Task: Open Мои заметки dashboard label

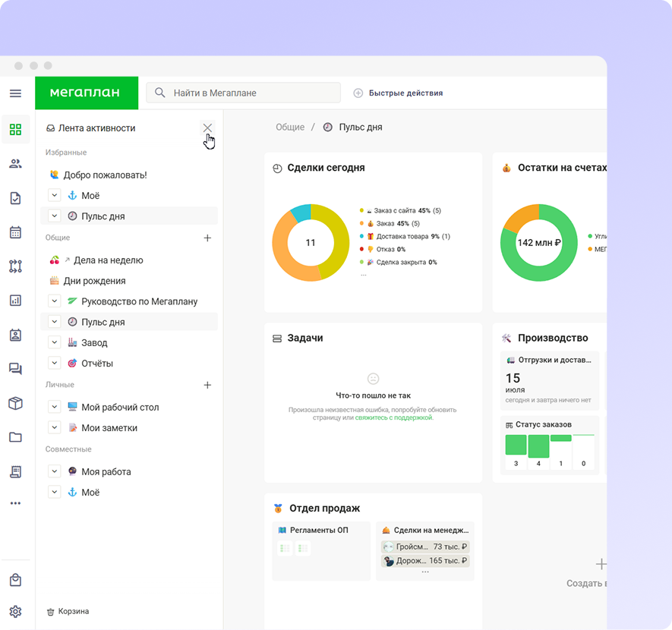Action: tap(109, 428)
